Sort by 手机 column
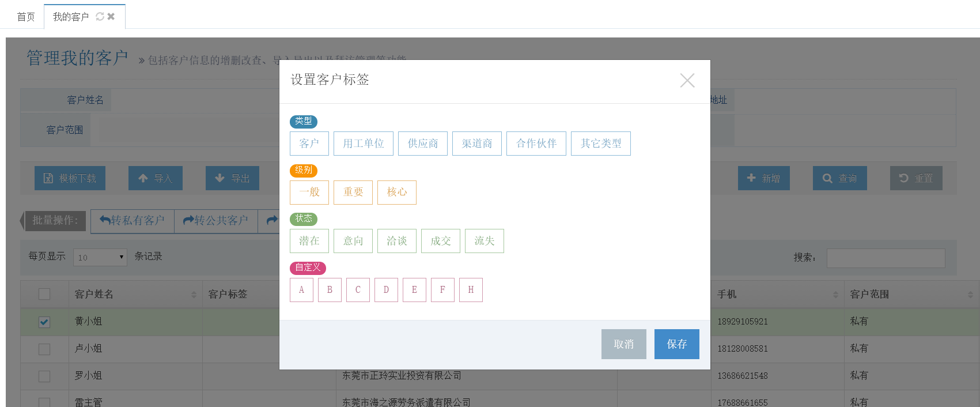 point(777,294)
